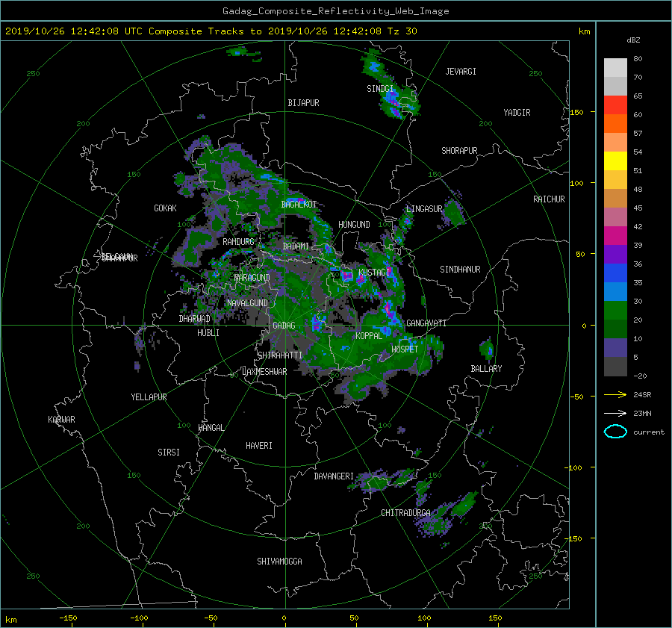Click the GANGAVATI city label
Screen dimensions: 672x628
(426, 323)
